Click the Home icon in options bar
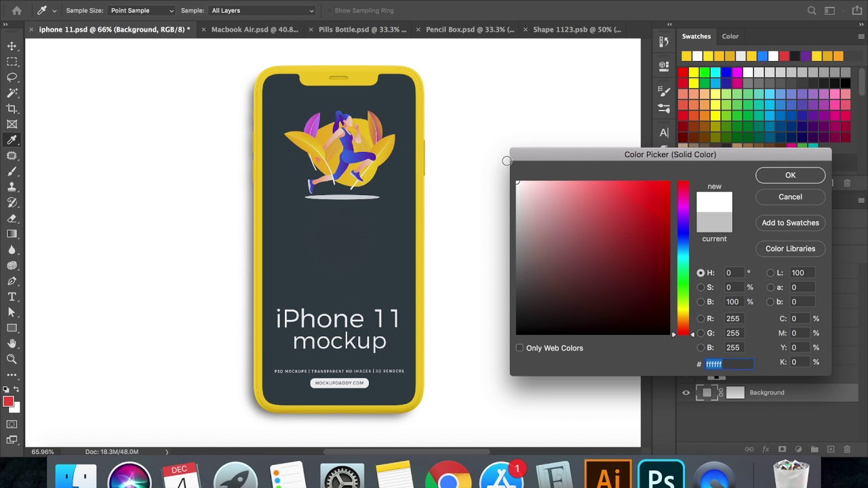Screen dimensions: 868x488 (x=16, y=11)
